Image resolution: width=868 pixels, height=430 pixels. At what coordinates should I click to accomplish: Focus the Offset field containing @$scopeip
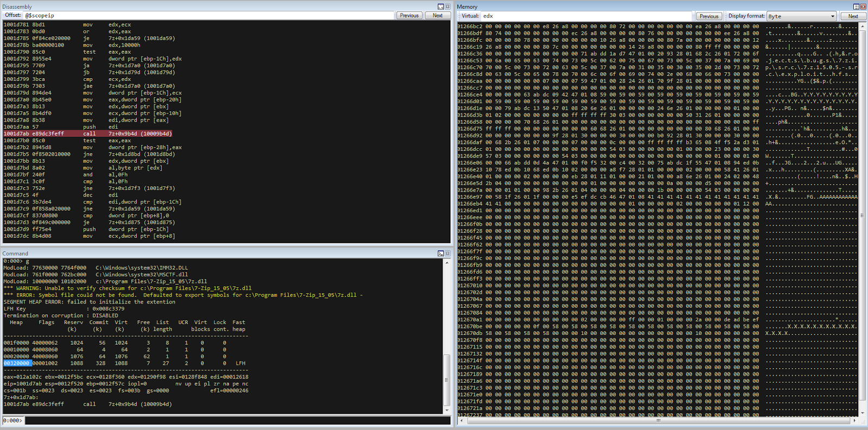[x=208, y=16]
